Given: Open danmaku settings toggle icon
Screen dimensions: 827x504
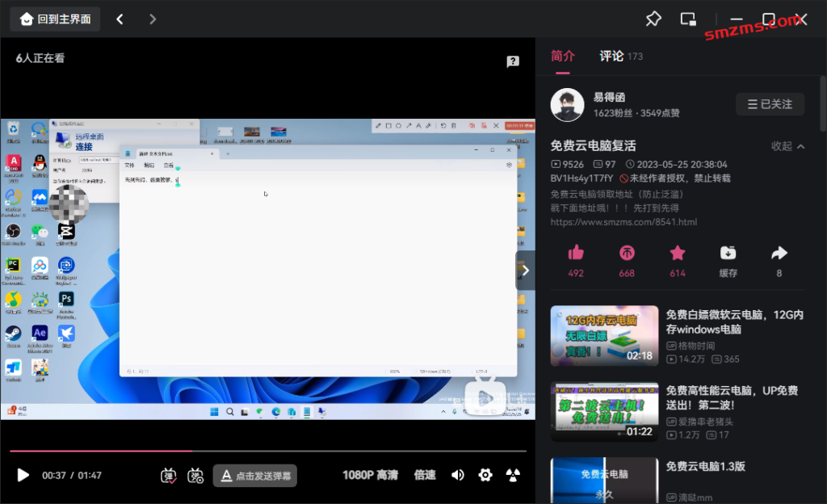Looking at the screenshot, I should [x=195, y=476].
